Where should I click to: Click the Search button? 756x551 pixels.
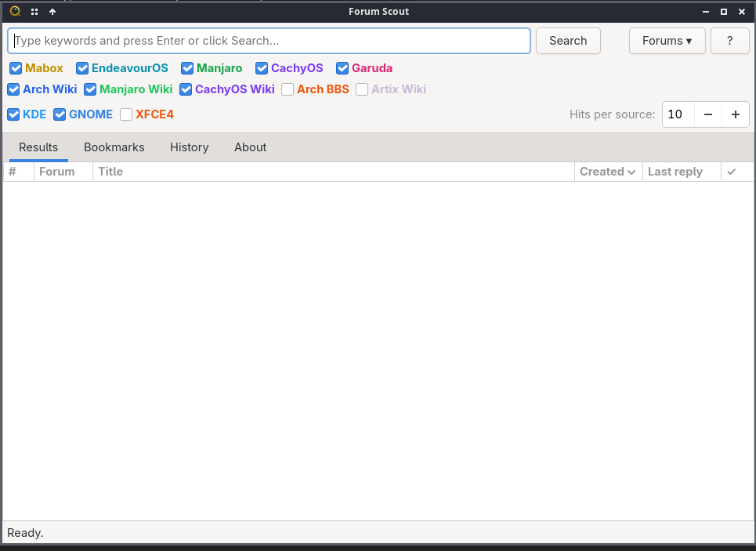(x=568, y=41)
